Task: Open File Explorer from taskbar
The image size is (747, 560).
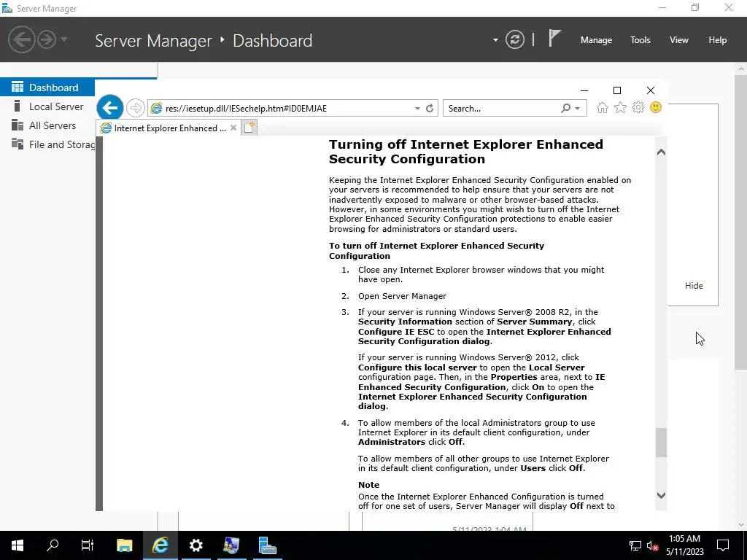Action: [124, 545]
